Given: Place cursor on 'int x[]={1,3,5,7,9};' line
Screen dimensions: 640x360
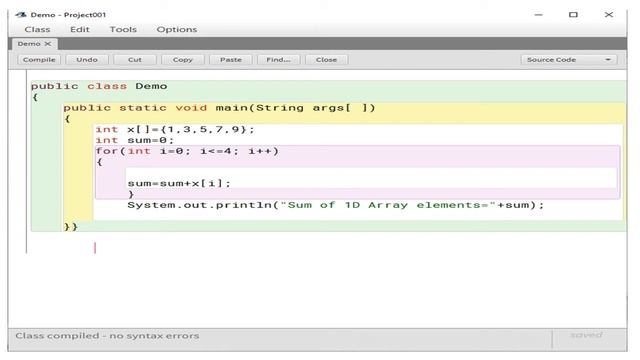Looking at the screenshot, I should click(x=175, y=129).
